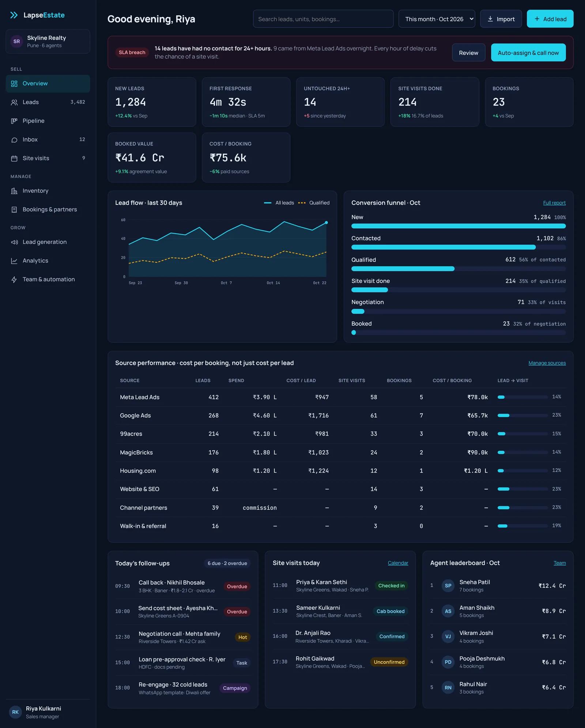Click the Inventory building icon
Screen dimensions: 585x728
point(14,191)
